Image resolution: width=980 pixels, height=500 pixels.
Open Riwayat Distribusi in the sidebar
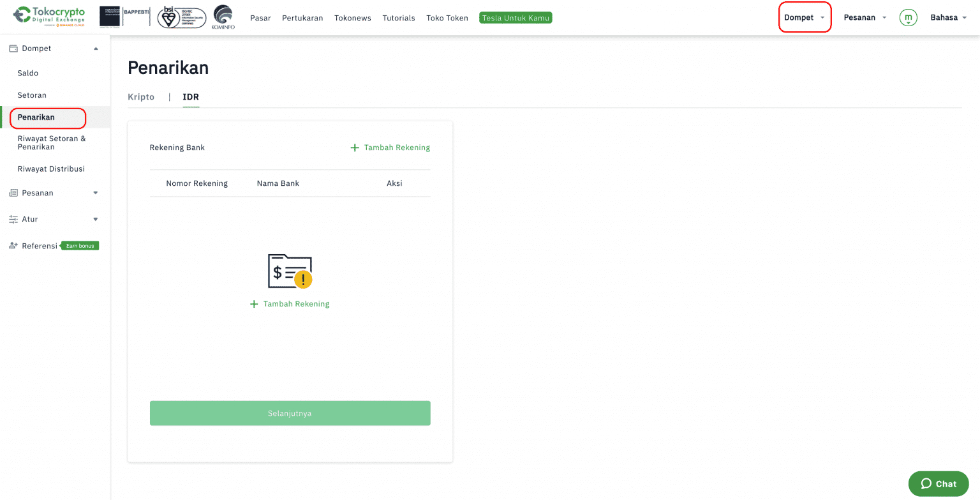[x=51, y=169]
